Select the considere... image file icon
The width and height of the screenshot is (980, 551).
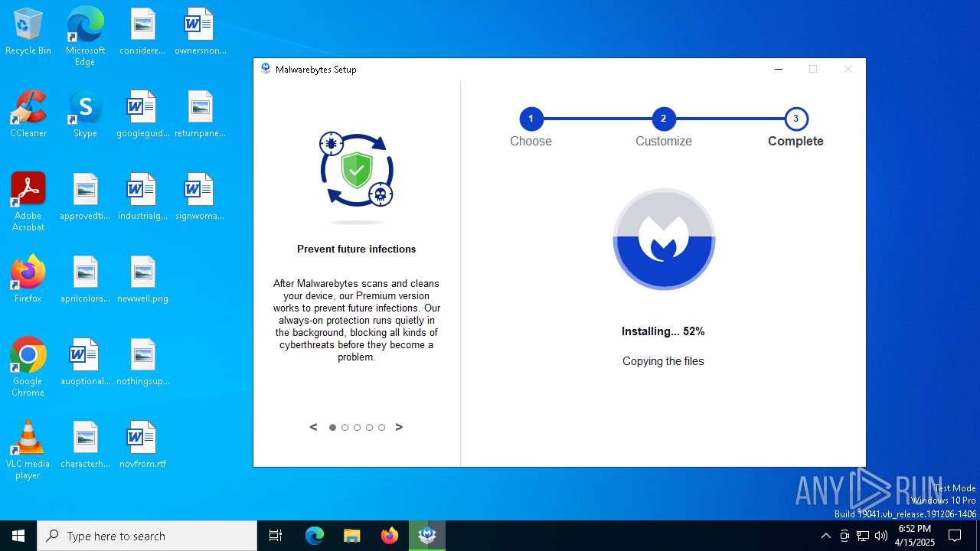[142, 31]
